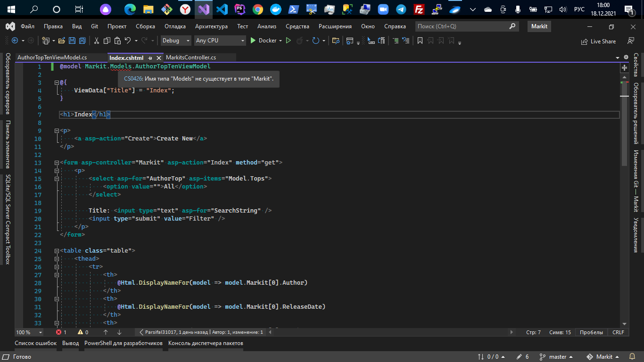This screenshot has height=362, width=644.
Task: Open the Правка menu
Action: click(x=53, y=26)
